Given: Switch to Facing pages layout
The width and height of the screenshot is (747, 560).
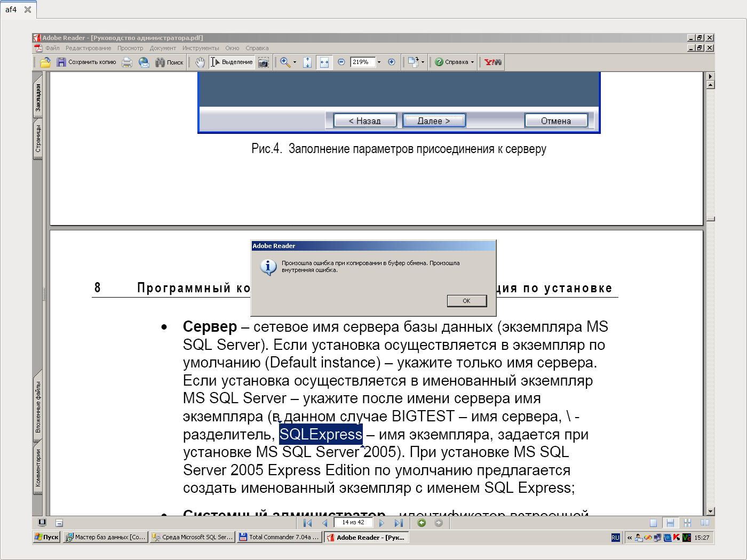Looking at the screenshot, I should click(x=704, y=523).
